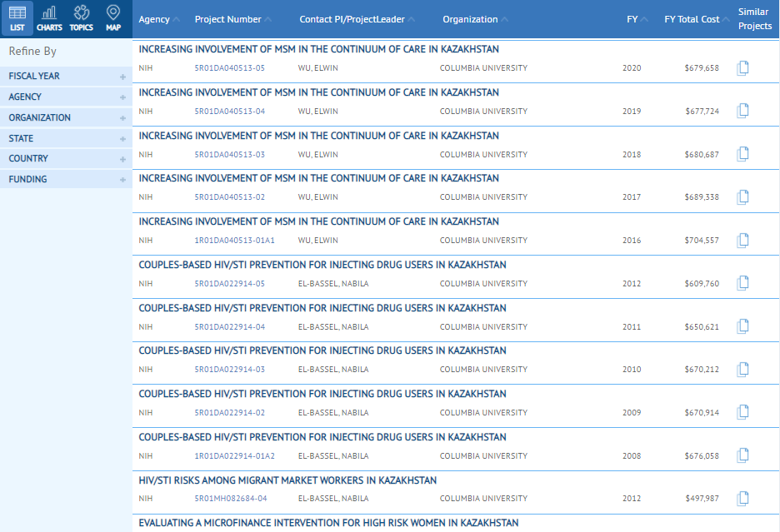Open the Charts view

pos(49,18)
